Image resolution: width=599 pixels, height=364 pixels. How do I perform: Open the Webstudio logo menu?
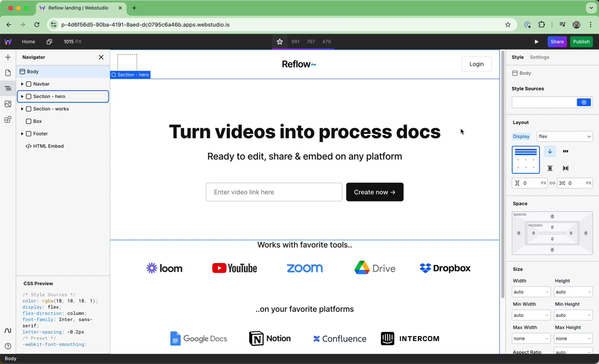pyautogui.click(x=8, y=41)
